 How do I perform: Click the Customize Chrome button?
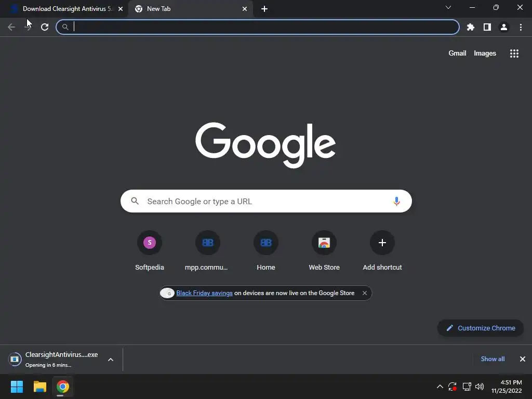pos(481,328)
